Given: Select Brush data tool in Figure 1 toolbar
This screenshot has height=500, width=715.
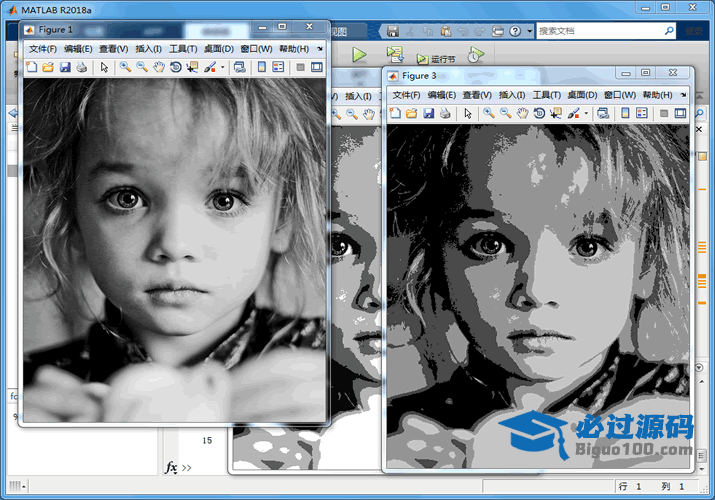Looking at the screenshot, I should click(210, 67).
